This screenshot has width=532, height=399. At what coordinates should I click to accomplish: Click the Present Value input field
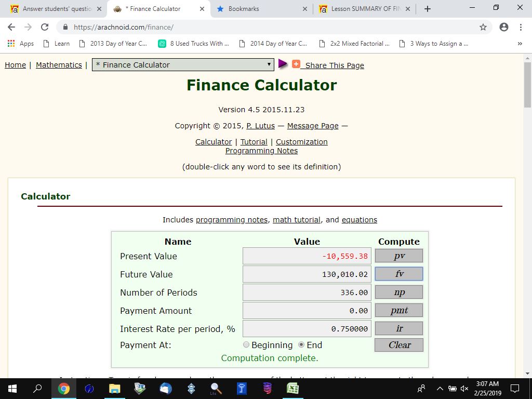pos(307,256)
